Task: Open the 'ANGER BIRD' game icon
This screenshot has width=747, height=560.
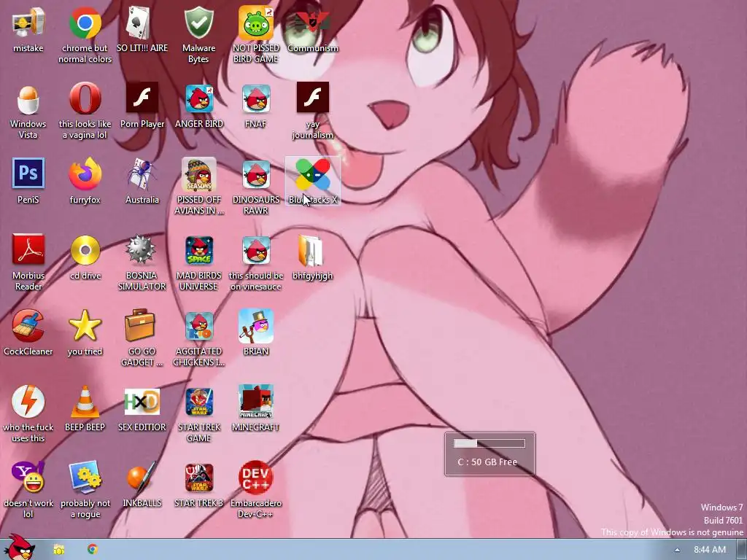Action: point(198,98)
